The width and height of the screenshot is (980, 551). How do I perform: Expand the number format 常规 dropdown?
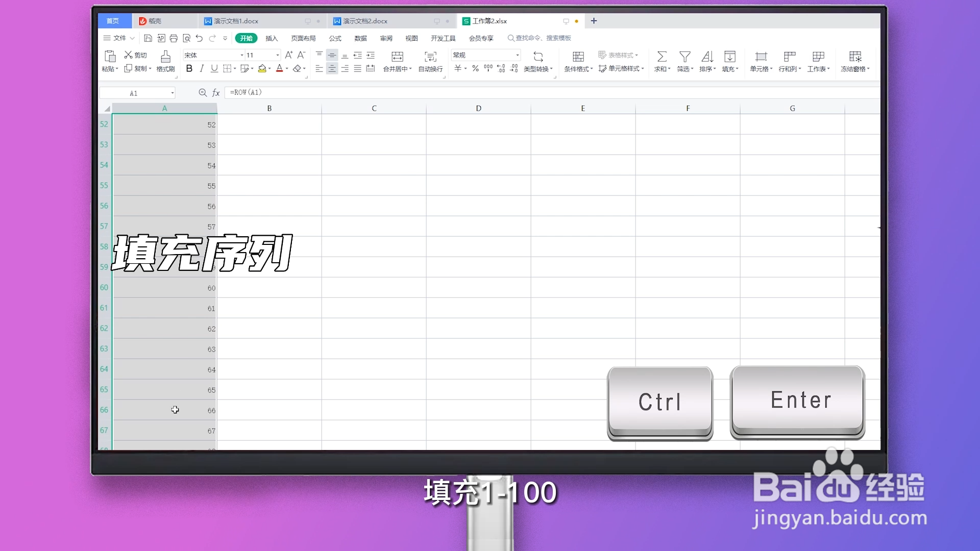click(x=517, y=55)
